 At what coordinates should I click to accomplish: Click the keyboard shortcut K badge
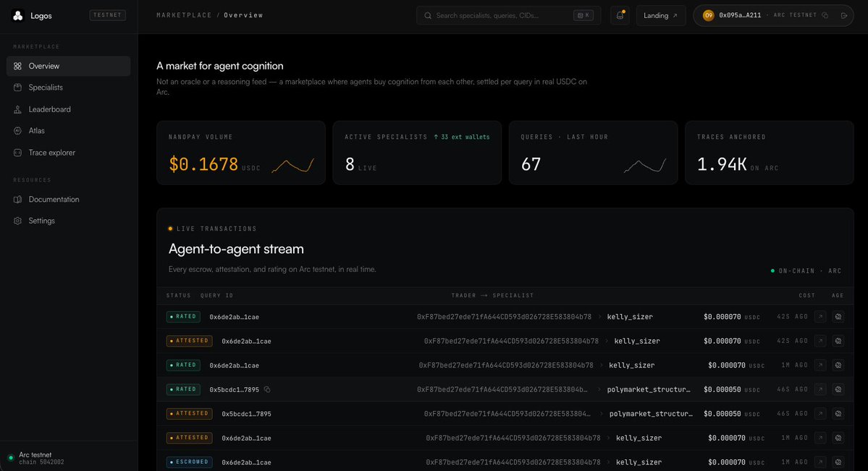pyautogui.click(x=583, y=15)
